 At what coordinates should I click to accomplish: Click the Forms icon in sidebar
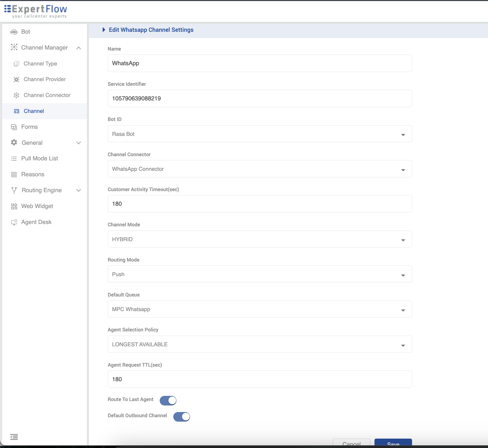coord(14,127)
